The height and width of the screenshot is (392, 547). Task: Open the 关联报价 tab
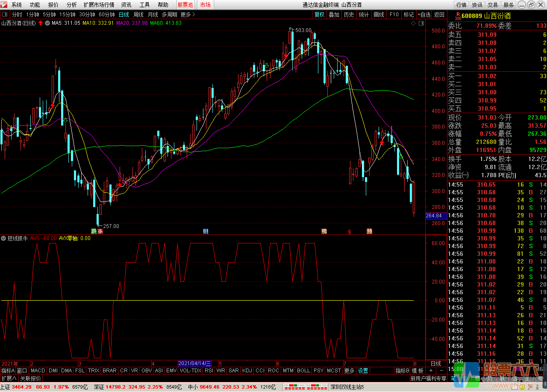(30, 378)
